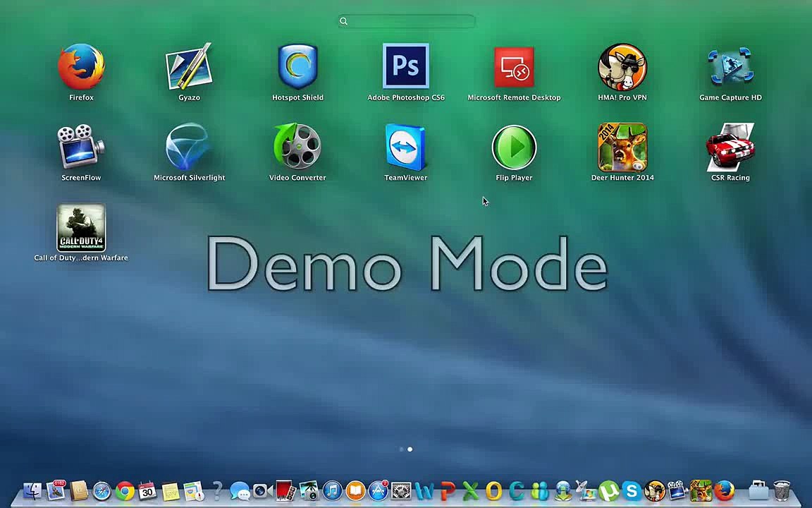This screenshot has width=812, height=508.
Task: Open System Preferences gear in Dock
Action: 401,491
